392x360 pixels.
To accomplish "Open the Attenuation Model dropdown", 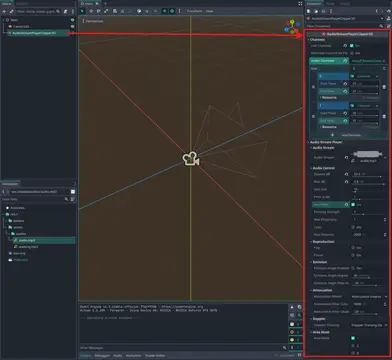I will [x=369, y=296].
